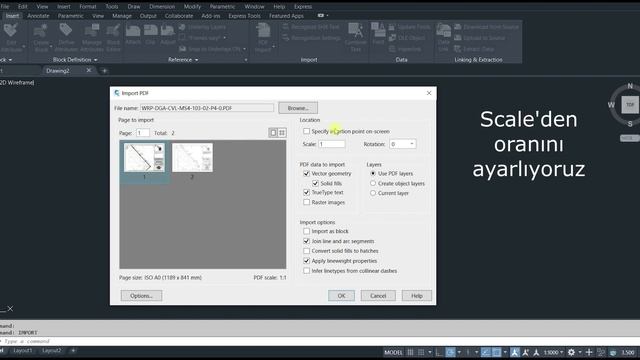640x360 pixels.
Task: Enable Specify insertion point on-screen checkbox
Action: [307, 131]
